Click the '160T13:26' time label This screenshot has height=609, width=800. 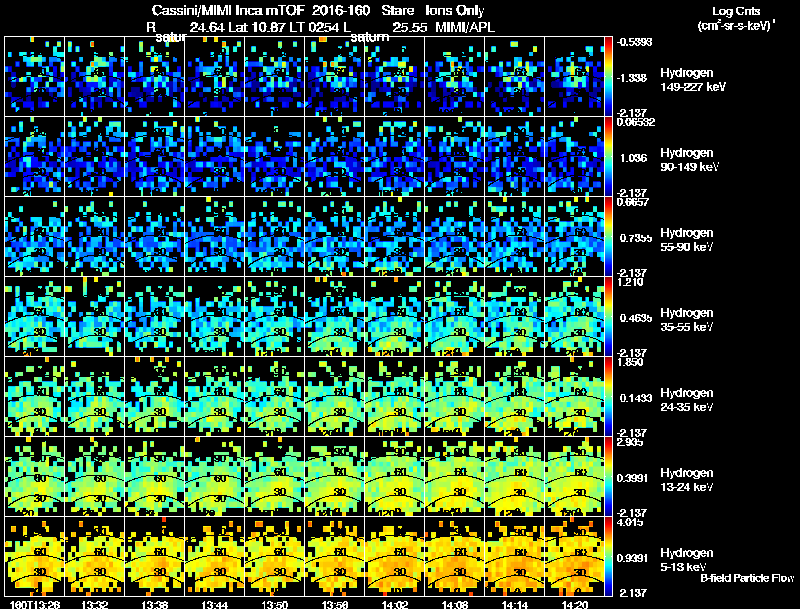tap(35, 604)
